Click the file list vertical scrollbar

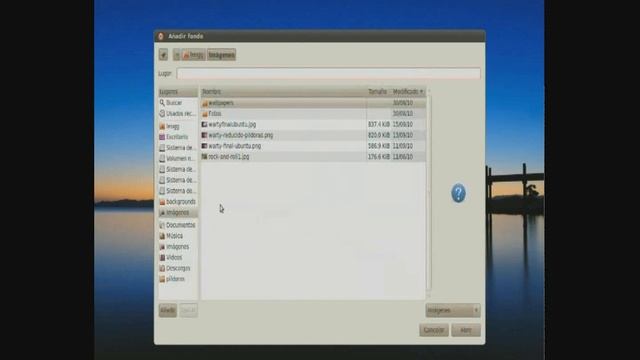coord(429,192)
